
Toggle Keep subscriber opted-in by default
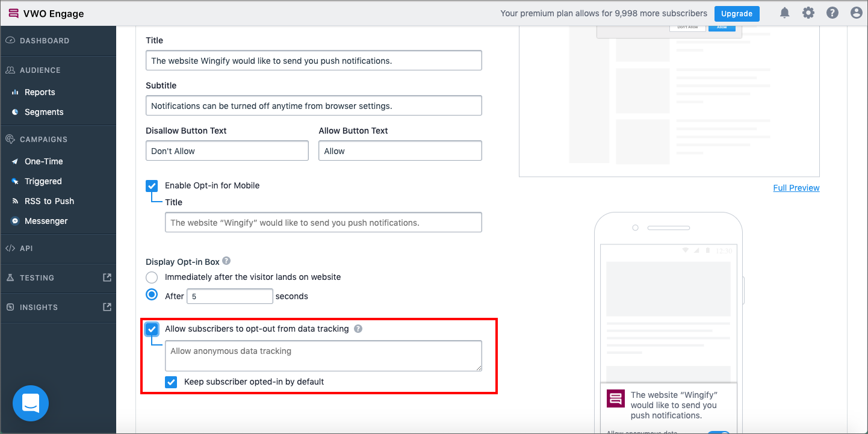(172, 382)
